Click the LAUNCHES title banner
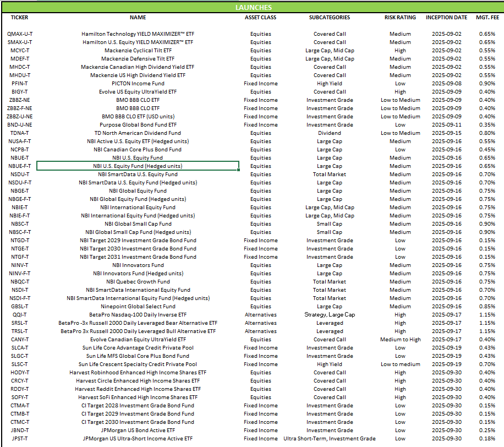Viewport: 504px width, 447px height. [x=253, y=7]
